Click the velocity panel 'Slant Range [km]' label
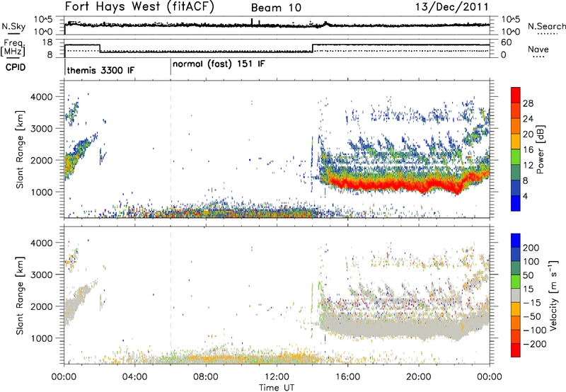566x392 pixels. [20, 295]
